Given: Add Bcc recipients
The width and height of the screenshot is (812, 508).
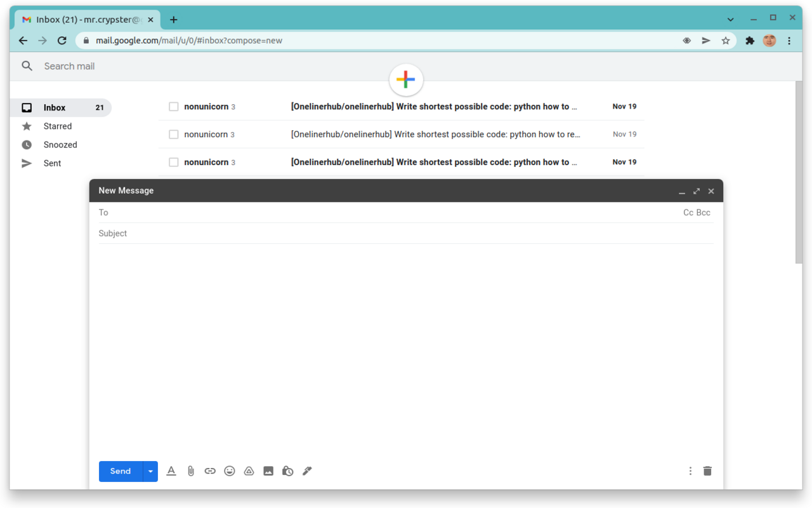Looking at the screenshot, I should coord(704,213).
